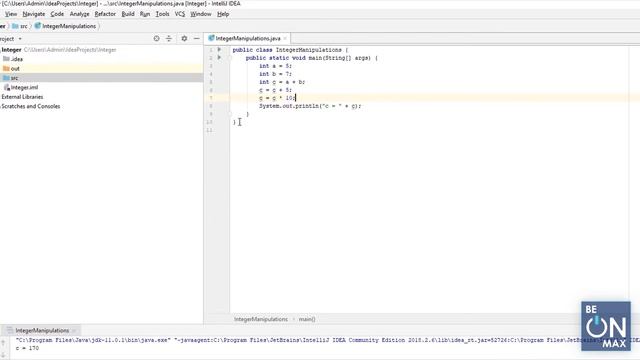The height and width of the screenshot is (360, 640).
Task: Click the System.out.println statement
Action: click(310, 106)
